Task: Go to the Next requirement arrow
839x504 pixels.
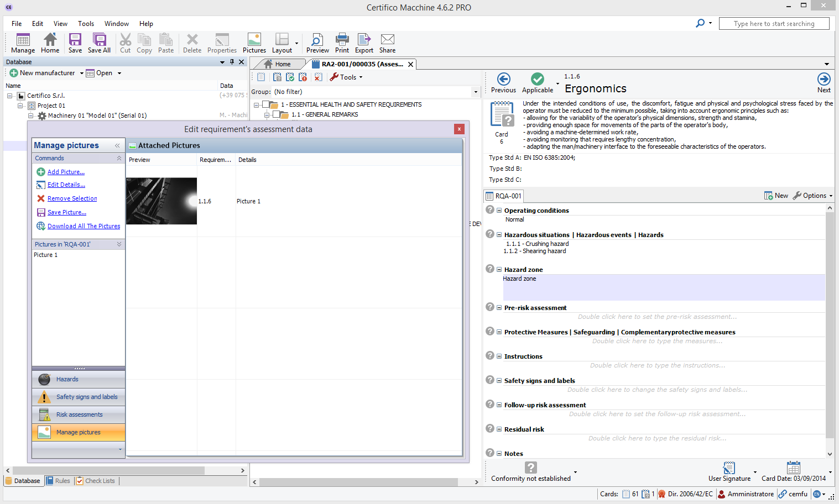Action: (824, 80)
